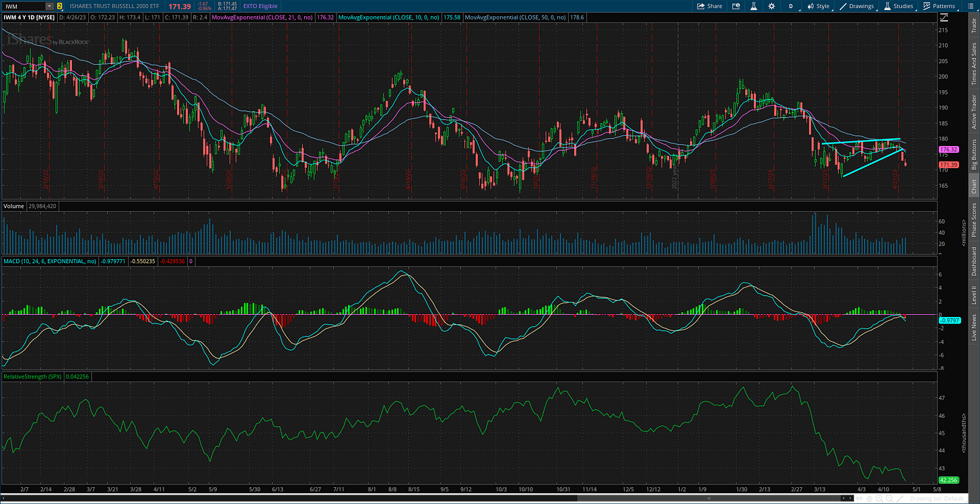Open the Dashboard sidebar tab
The height and width of the screenshot is (504, 980).
974,261
